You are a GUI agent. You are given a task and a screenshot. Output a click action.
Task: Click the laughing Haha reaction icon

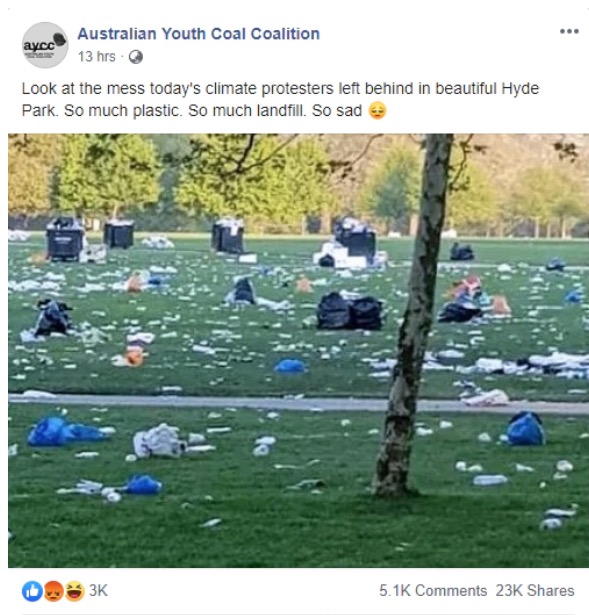click(75, 591)
